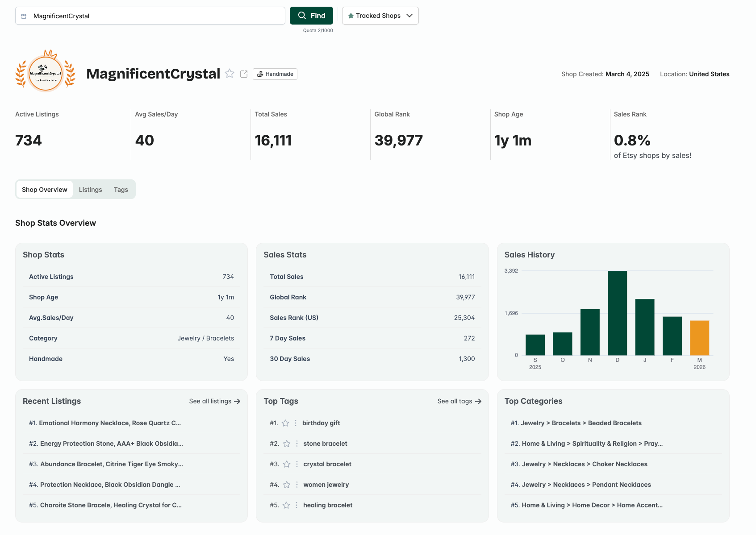Click the 7 Day Sales value 272
This screenshot has height=535, width=756.
469,338
